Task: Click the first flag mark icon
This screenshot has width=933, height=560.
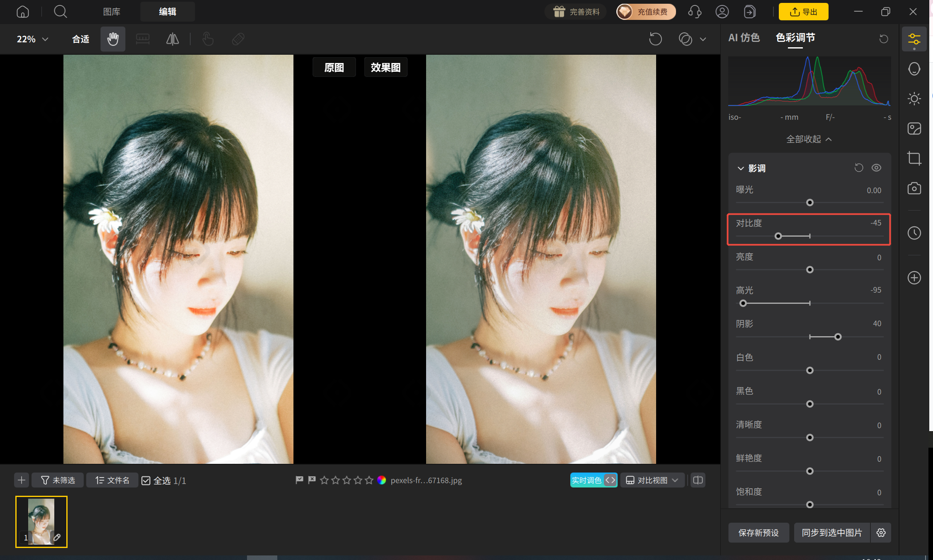Action: [x=299, y=480]
